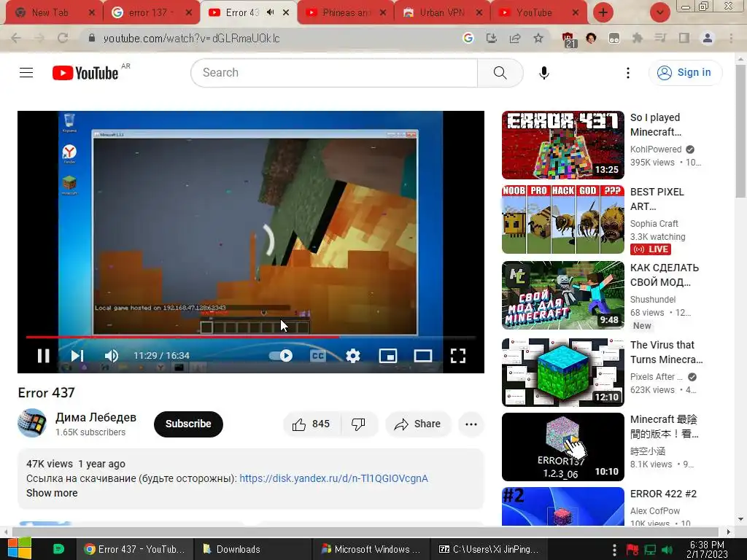The height and width of the screenshot is (560, 747).
Task: Open more actions ellipsis under video
Action: [x=471, y=424]
